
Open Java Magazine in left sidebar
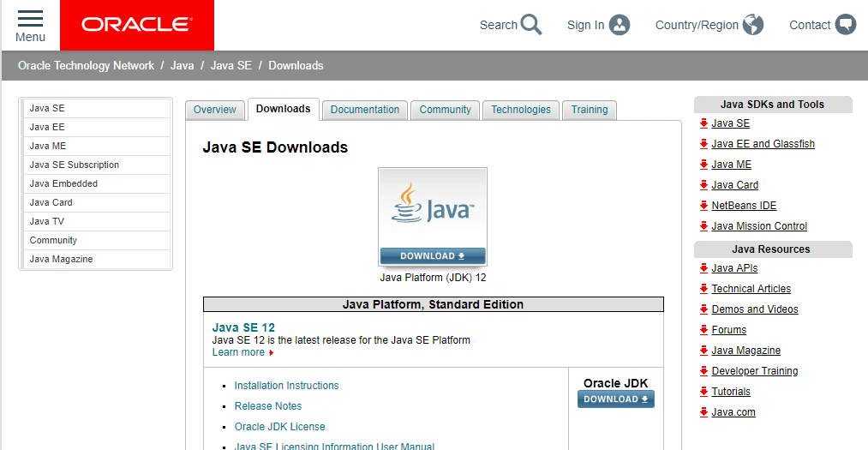(x=96, y=259)
